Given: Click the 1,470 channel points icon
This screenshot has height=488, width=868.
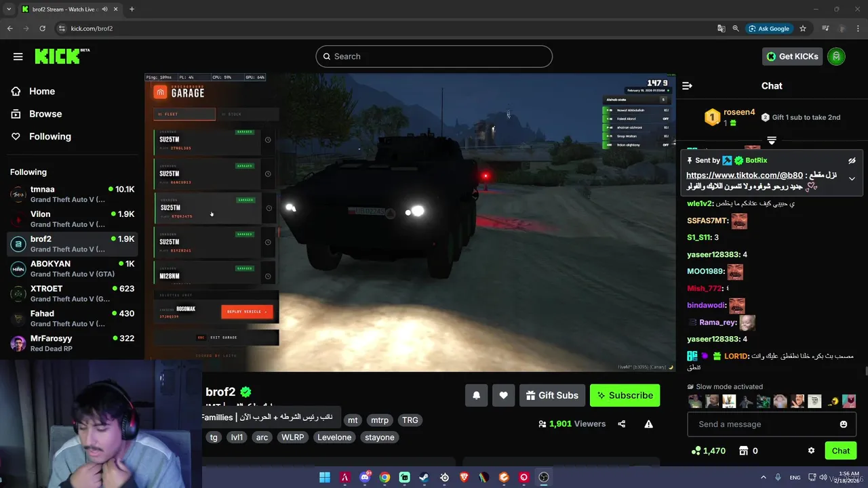Looking at the screenshot, I should (x=696, y=451).
